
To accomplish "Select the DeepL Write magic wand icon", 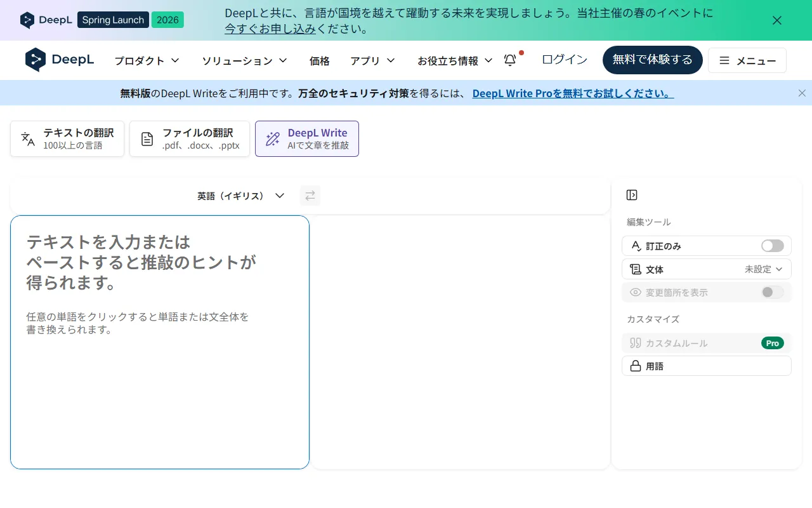I will pos(272,138).
